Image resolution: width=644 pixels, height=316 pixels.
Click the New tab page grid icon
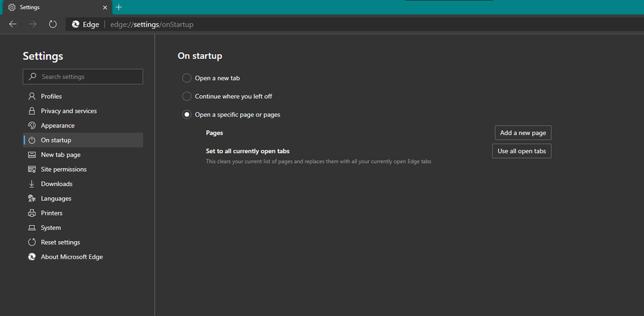pos(32,155)
